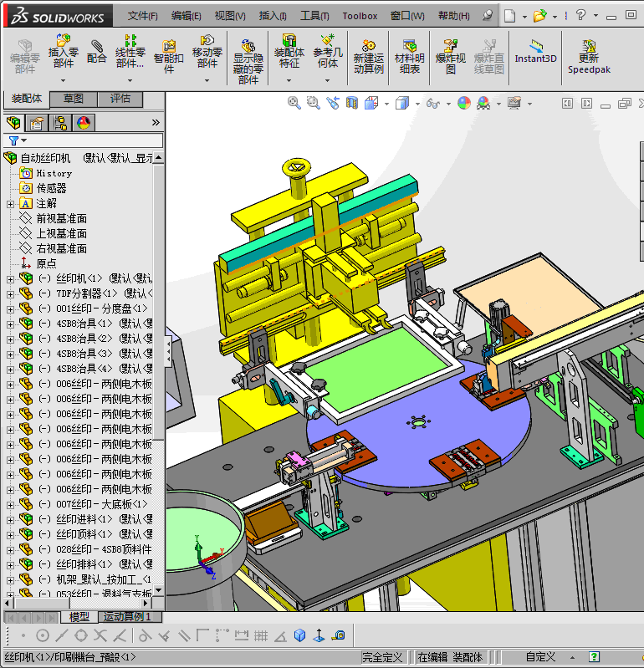Select 丝印进料<1> tree item
The height and width of the screenshot is (668, 644).
84,519
